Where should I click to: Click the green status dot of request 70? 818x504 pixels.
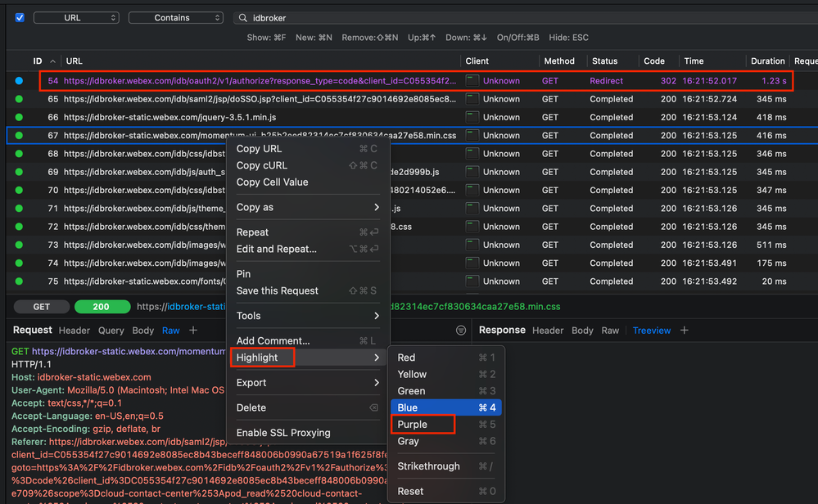(x=20, y=191)
